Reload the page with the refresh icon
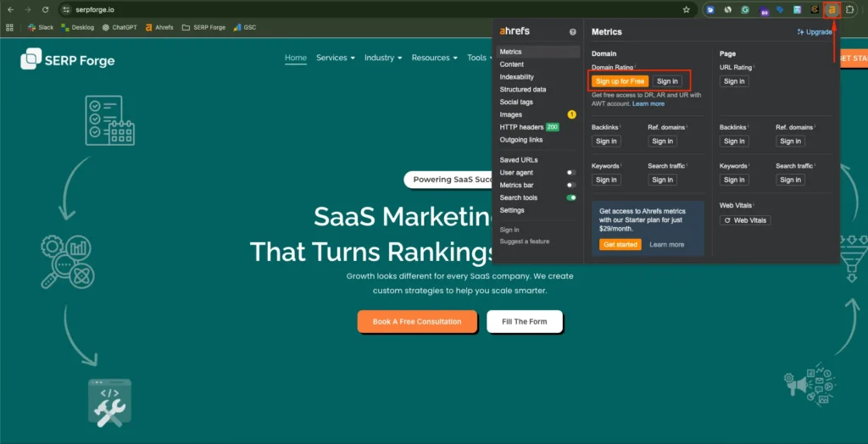Screen dimensions: 868x444 coord(46,9)
